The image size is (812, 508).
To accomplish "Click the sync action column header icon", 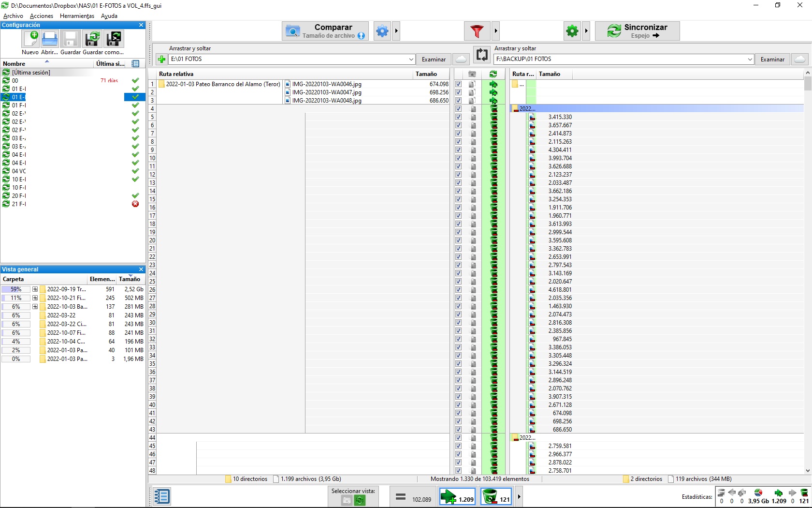I will (x=493, y=74).
